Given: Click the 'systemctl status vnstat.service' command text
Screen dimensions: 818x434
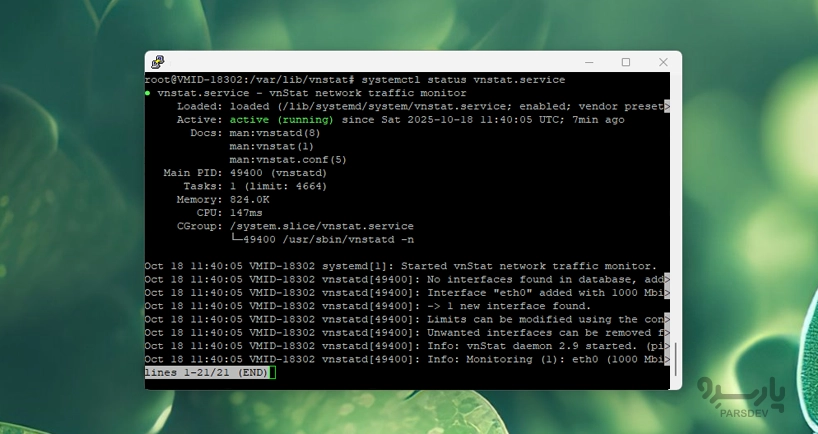Looking at the screenshot, I should [x=465, y=79].
